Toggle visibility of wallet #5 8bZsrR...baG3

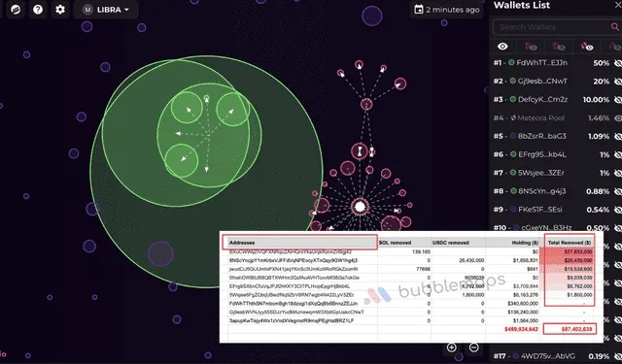point(618,136)
